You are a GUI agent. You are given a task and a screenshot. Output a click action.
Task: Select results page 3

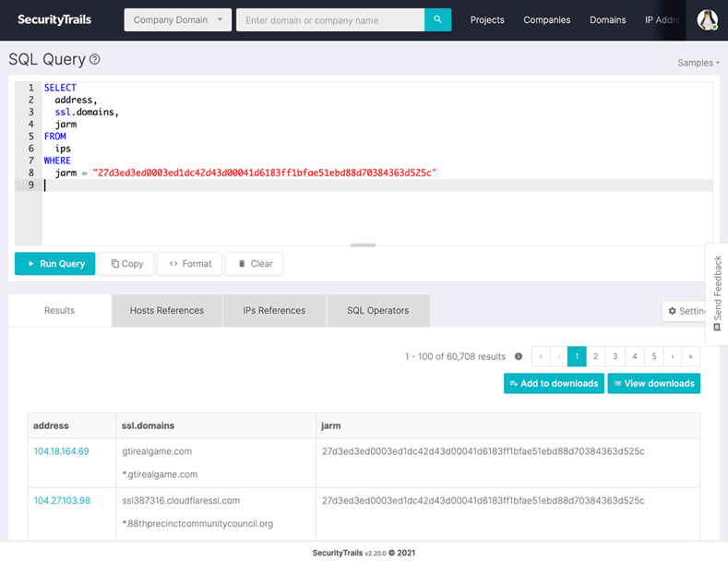pyautogui.click(x=615, y=356)
